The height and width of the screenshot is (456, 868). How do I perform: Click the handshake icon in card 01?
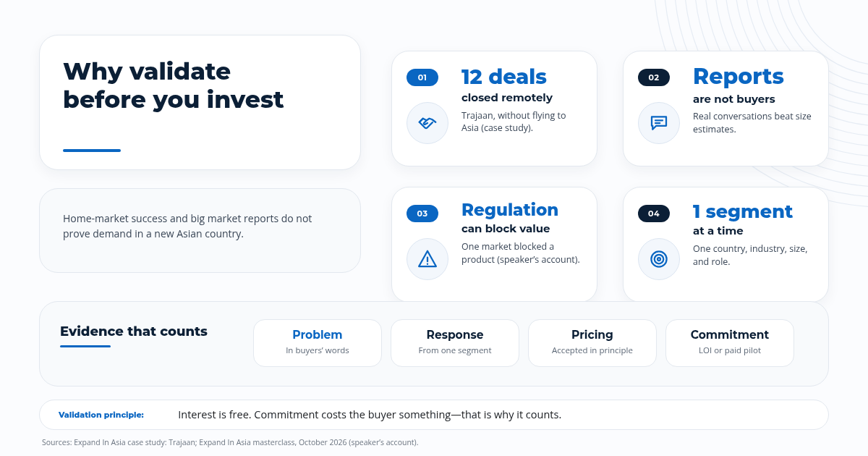point(427,123)
